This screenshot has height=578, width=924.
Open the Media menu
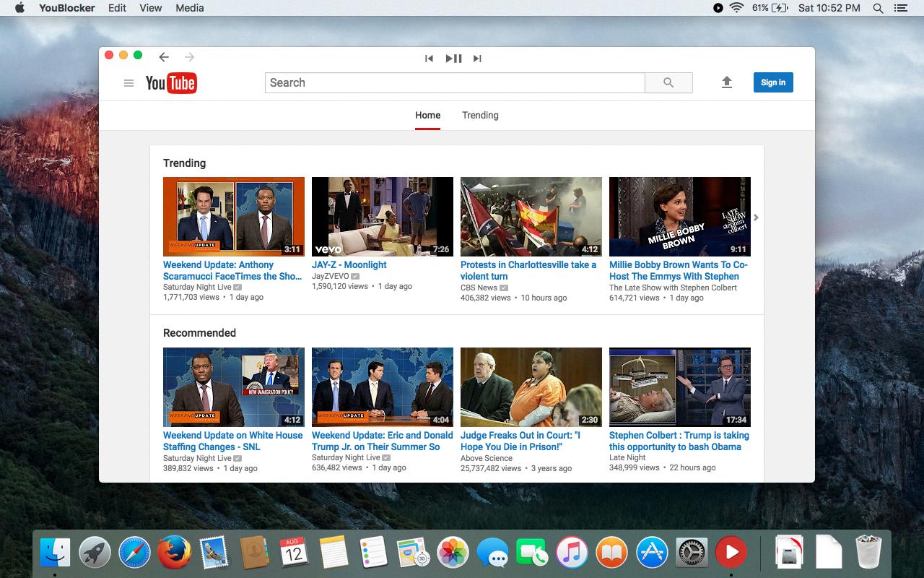click(x=189, y=8)
